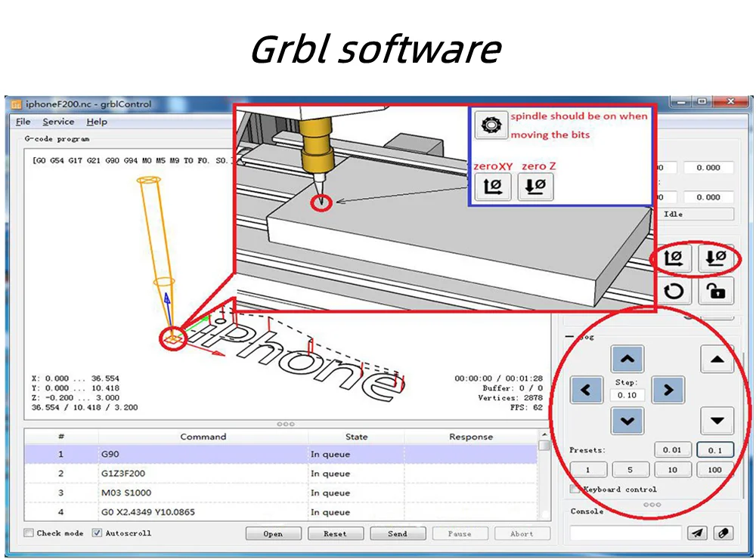Click the circular-arrow reset icon button
This screenshot has width=756, height=559.
[x=673, y=291]
